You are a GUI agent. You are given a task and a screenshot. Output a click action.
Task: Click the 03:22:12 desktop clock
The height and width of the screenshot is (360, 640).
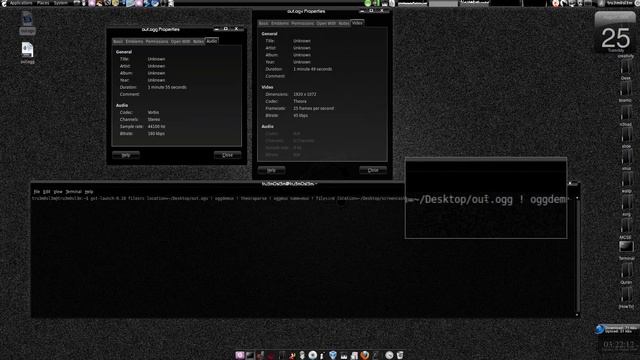click(619, 345)
